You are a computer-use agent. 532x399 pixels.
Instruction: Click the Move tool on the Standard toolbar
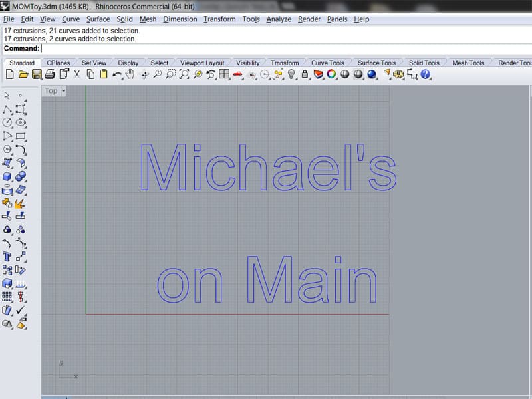coord(144,75)
